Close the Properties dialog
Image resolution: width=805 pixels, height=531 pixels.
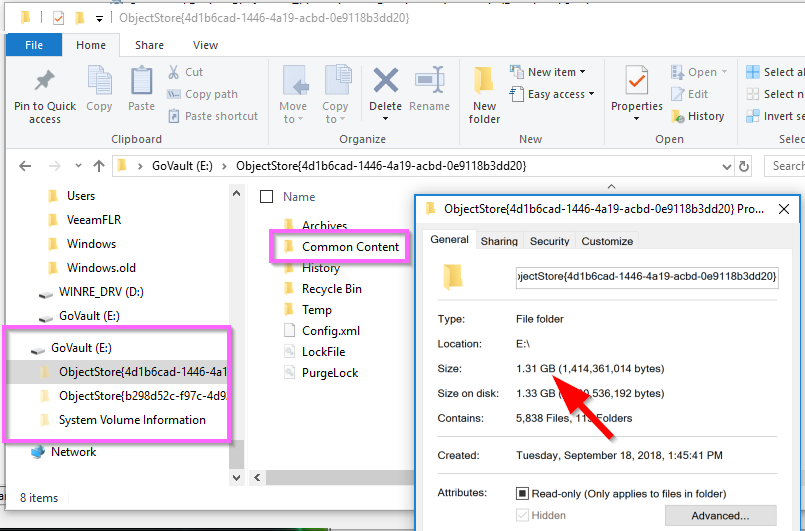coord(783,209)
